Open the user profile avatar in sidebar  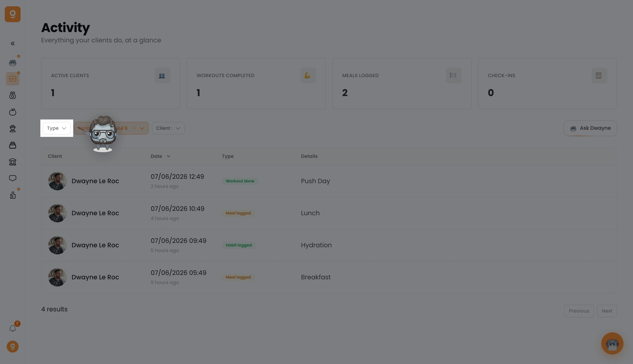point(13,347)
